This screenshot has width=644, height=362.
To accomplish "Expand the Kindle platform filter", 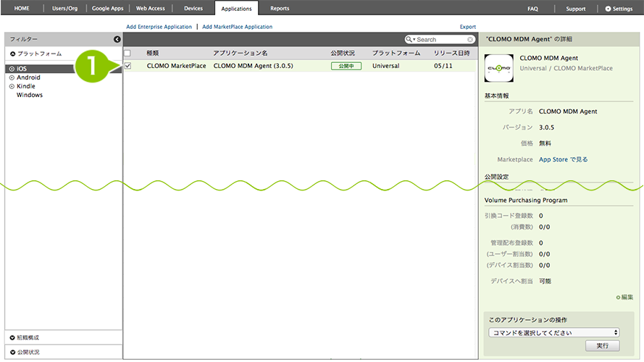I will coord(12,86).
